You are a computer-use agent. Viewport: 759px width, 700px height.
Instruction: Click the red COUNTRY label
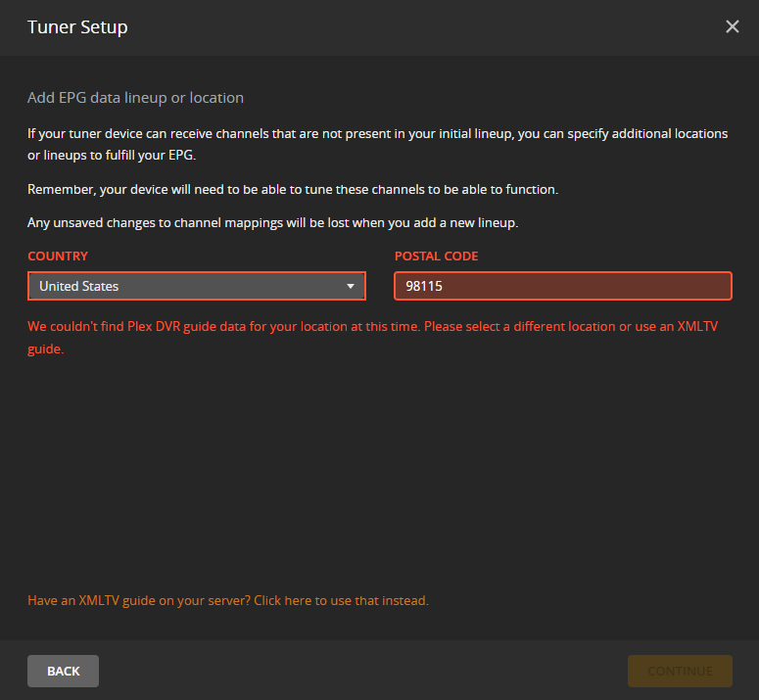click(x=58, y=257)
